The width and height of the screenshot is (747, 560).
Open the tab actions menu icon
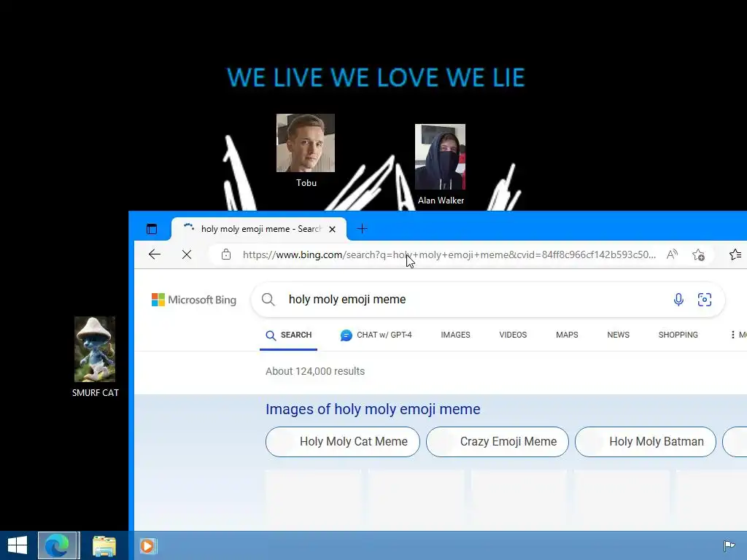(x=152, y=229)
